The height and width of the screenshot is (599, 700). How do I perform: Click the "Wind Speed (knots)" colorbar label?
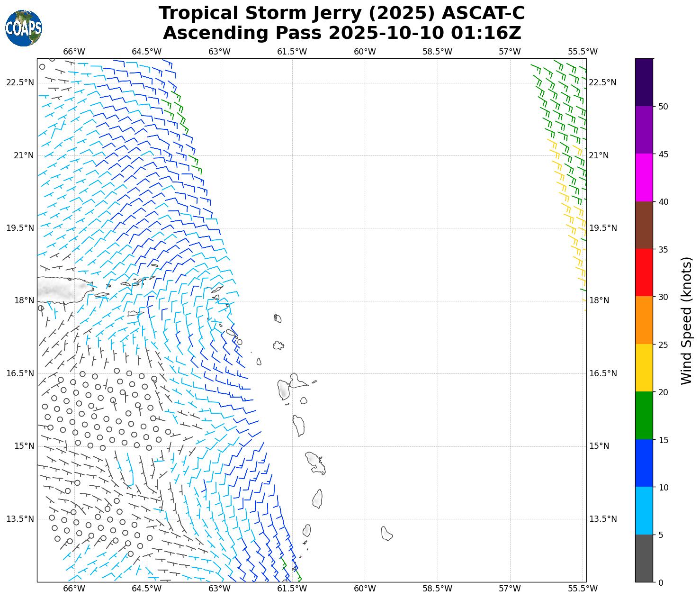coord(686,320)
